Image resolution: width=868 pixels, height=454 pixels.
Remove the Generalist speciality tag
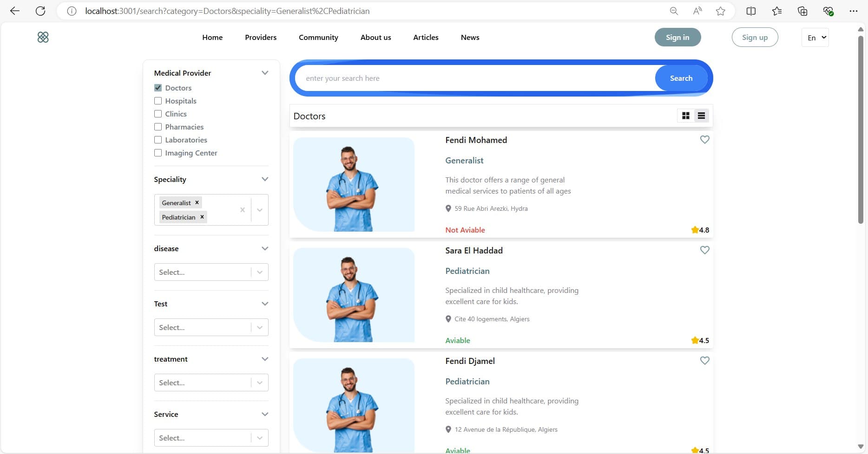click(197, 202)
